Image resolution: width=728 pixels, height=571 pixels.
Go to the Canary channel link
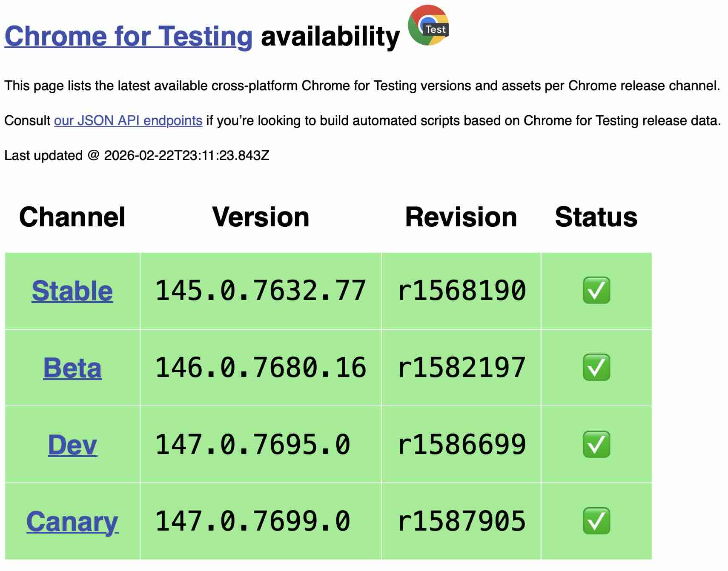[x=72, y=522]
